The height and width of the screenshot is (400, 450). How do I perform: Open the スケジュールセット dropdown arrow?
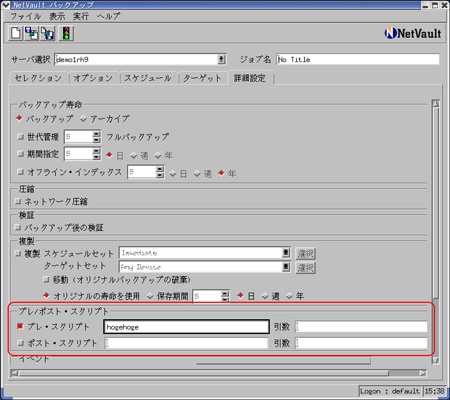[x=286, y=253]
